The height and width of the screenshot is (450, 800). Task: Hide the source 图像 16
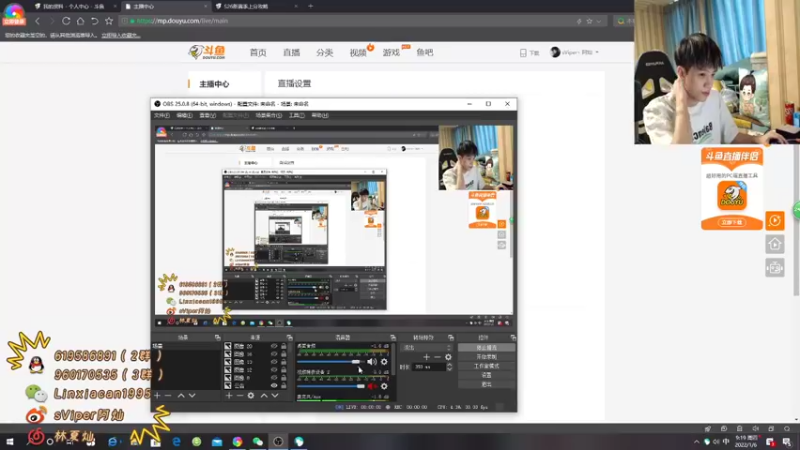coord(274,354)
